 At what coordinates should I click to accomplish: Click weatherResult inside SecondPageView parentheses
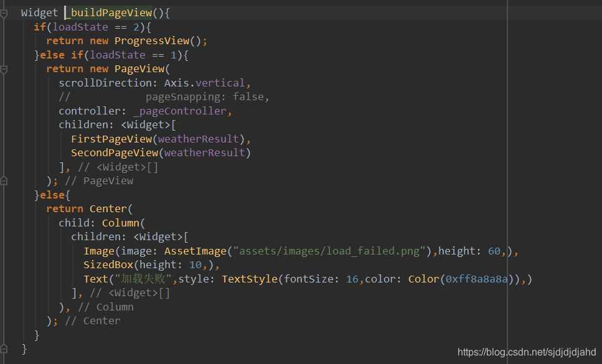pos(205,153)
